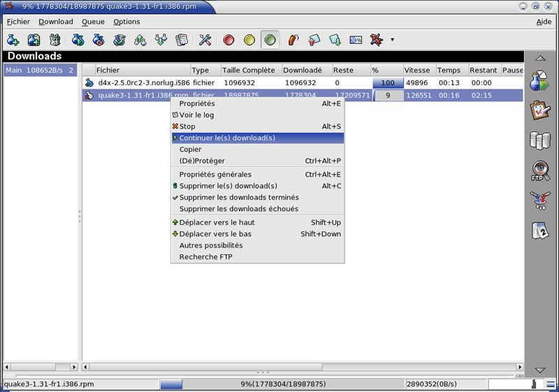Choose Déplacer vers le haut
This screenshot has width=559, height=392.
(x=257, y=222)
